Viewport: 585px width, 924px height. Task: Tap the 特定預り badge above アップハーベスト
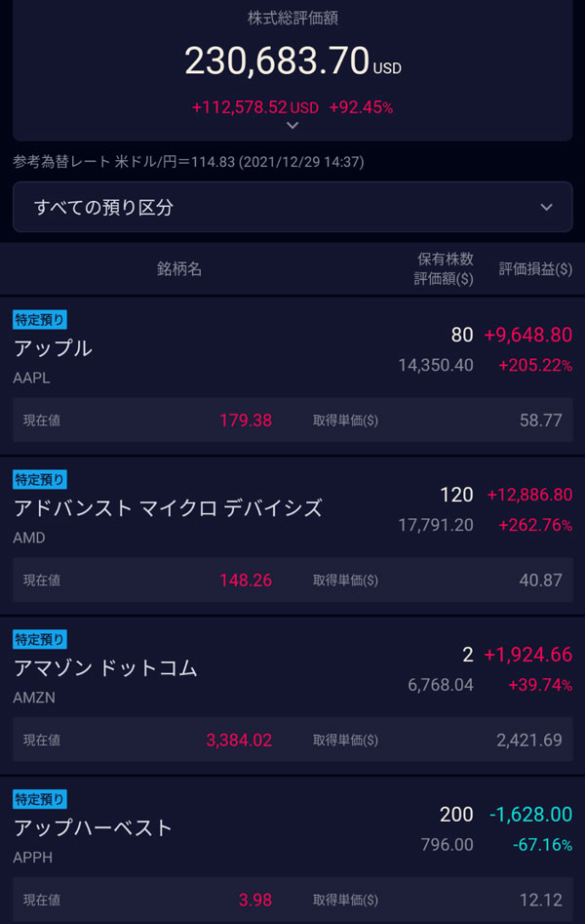pos(40,799)
